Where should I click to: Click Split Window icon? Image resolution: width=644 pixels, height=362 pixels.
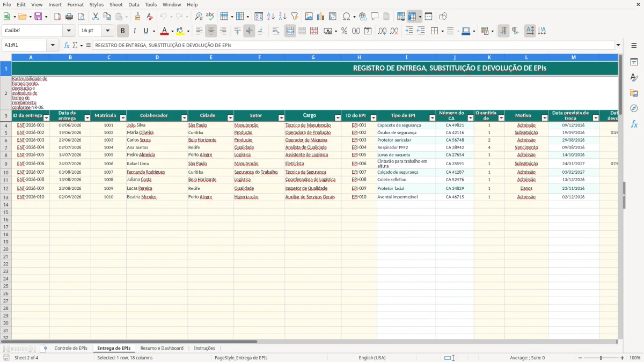tap(428, 17)
